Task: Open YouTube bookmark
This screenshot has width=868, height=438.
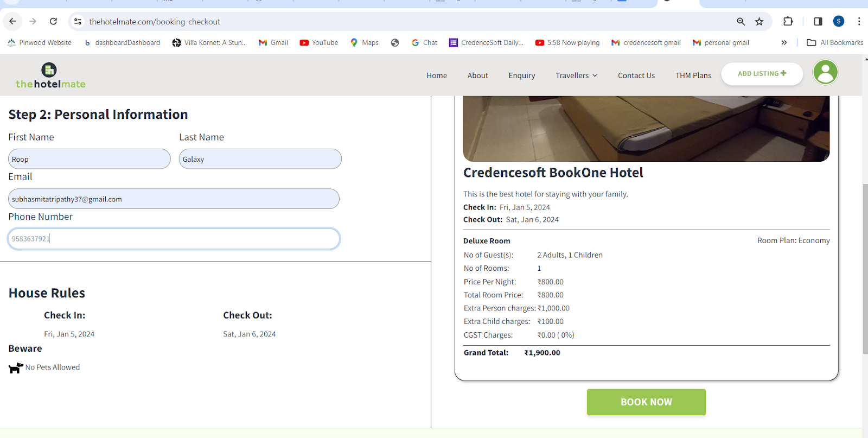Action: coord(319,43)
